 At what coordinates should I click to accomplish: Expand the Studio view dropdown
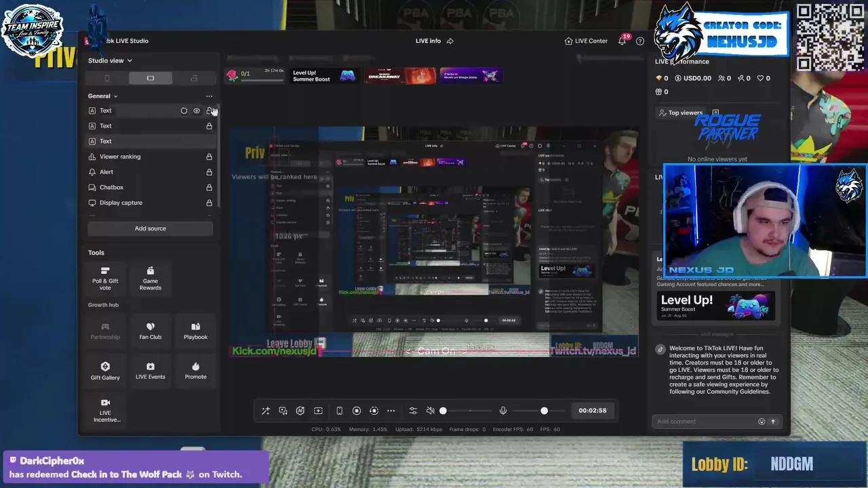(110, 60)
